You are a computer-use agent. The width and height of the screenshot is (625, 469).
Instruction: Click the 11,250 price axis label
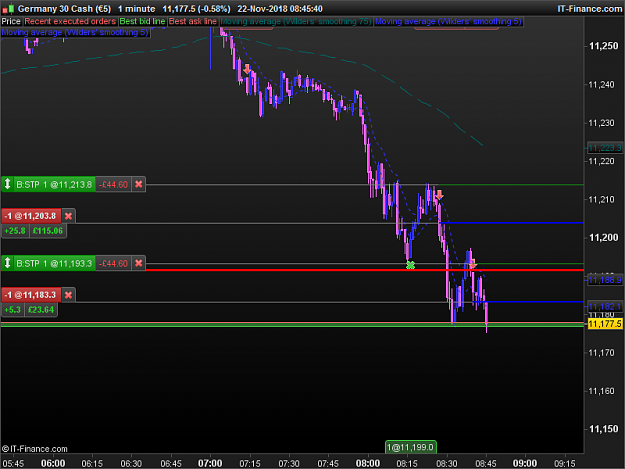(603, 46)
